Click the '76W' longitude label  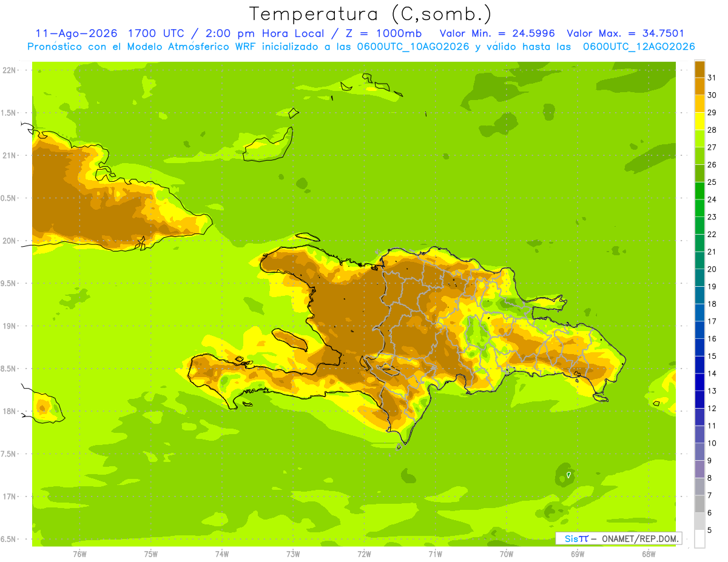79,554
